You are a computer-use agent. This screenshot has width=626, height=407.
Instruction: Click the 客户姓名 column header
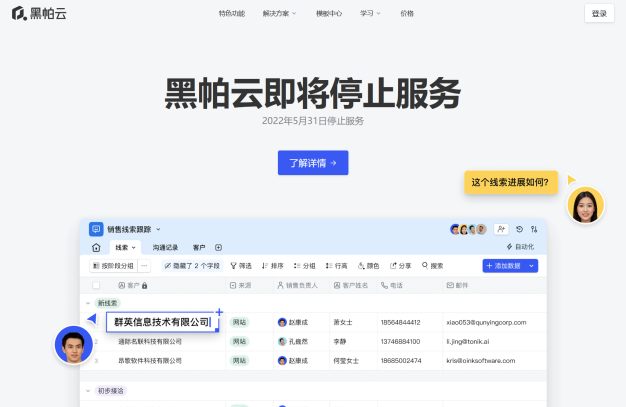[351, 285]
